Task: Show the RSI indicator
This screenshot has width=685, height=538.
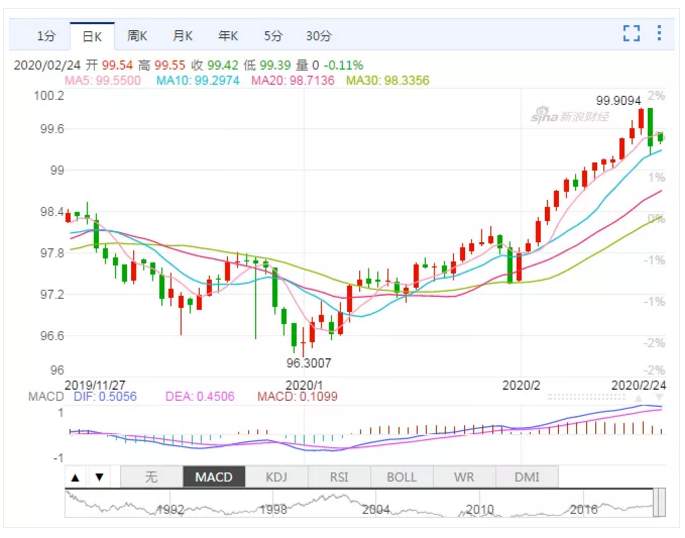Action: 339,477
